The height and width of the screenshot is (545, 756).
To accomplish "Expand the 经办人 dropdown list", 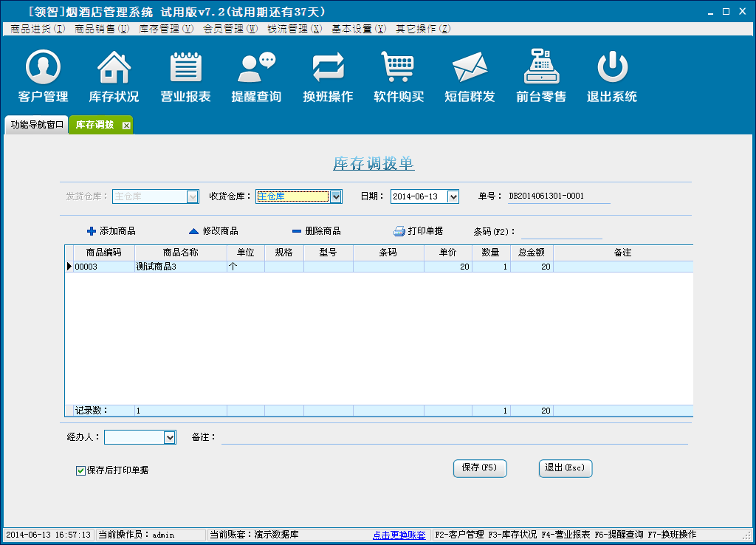I will tap(170, 437).
